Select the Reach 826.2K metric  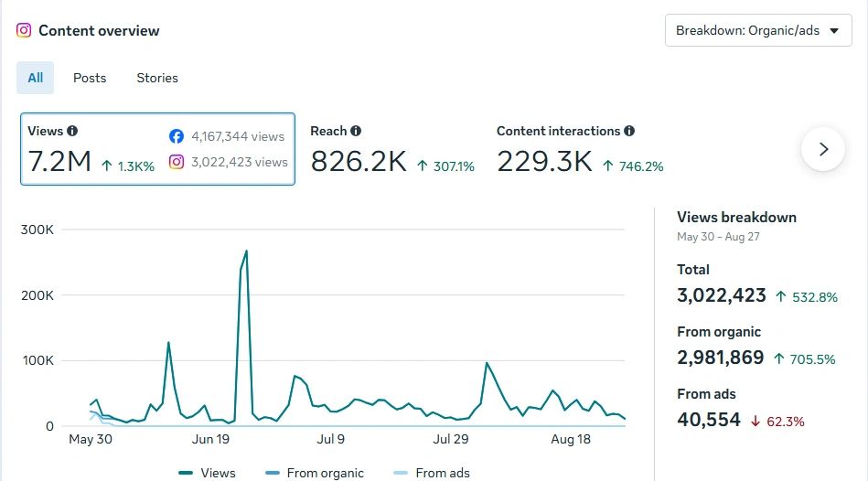pos(392,149)
